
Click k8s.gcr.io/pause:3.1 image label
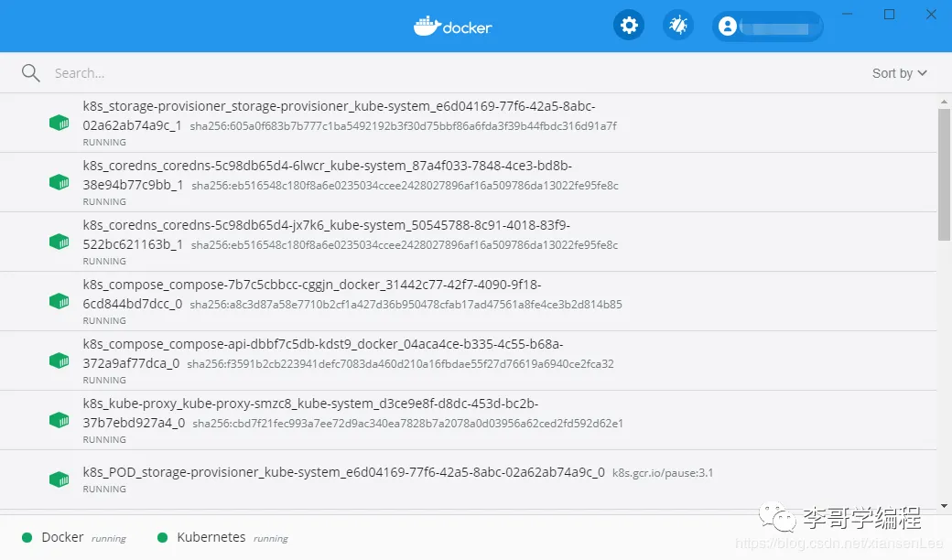(663, 473)
